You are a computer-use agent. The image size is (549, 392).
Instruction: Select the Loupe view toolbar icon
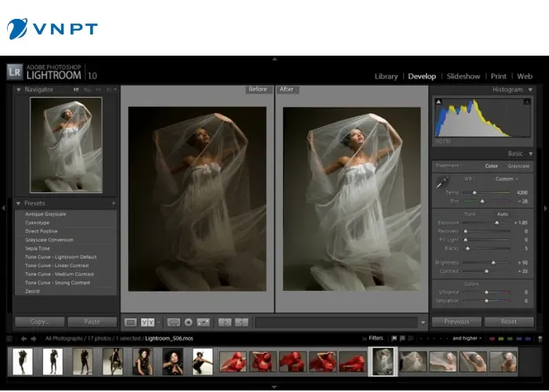pos(131,322)
